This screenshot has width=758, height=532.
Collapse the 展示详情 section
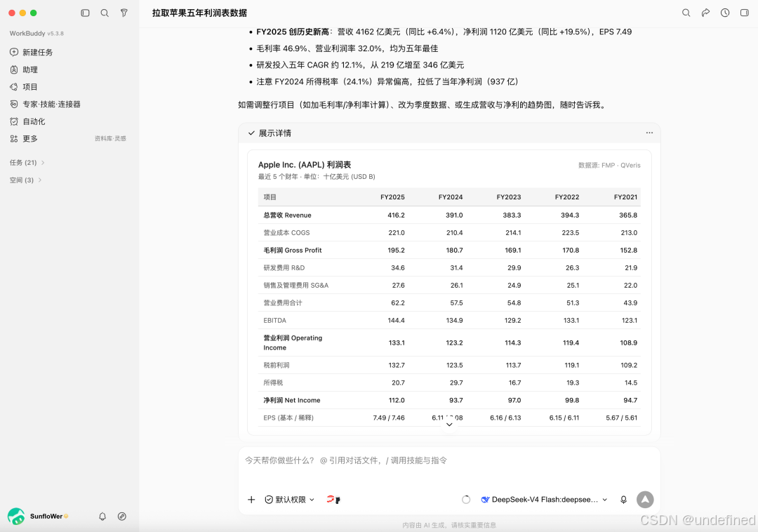[270, 133]
